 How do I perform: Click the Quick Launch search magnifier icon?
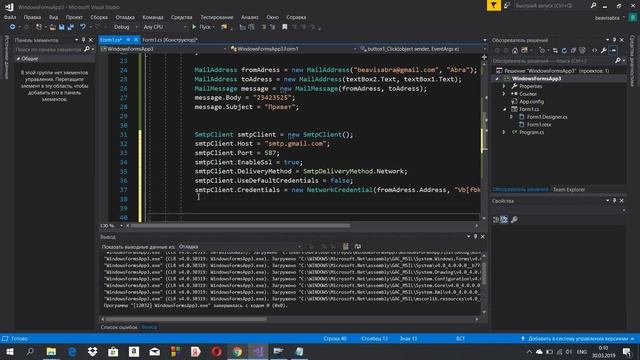[x=593, y=6]
